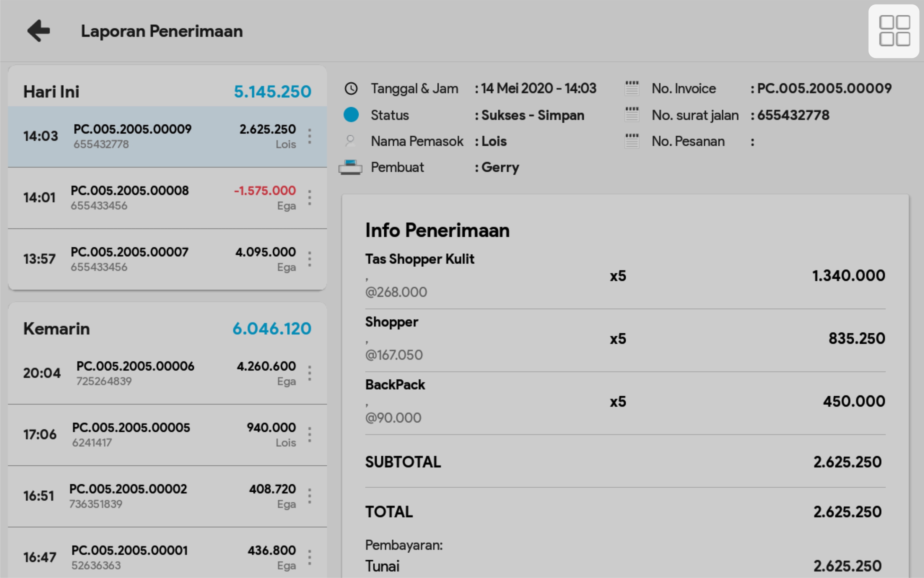Click the printer icon beside Pembuat
Screen dimensions: 924x578
350,167
